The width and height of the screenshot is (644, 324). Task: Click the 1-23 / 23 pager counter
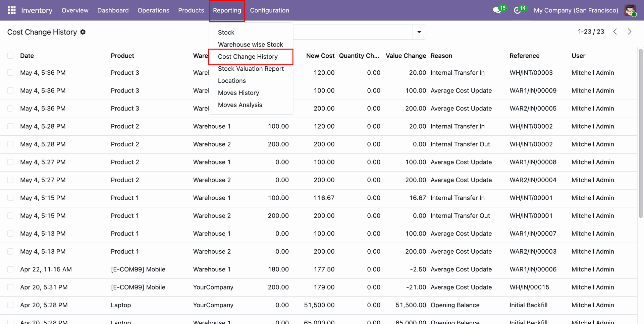pyautogui.click(x=591, y=31)
